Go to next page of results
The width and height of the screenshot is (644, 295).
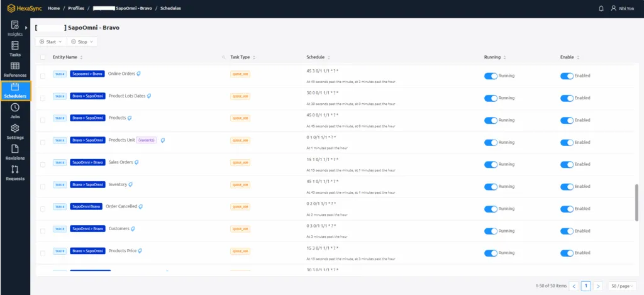[x=599, y=286]
